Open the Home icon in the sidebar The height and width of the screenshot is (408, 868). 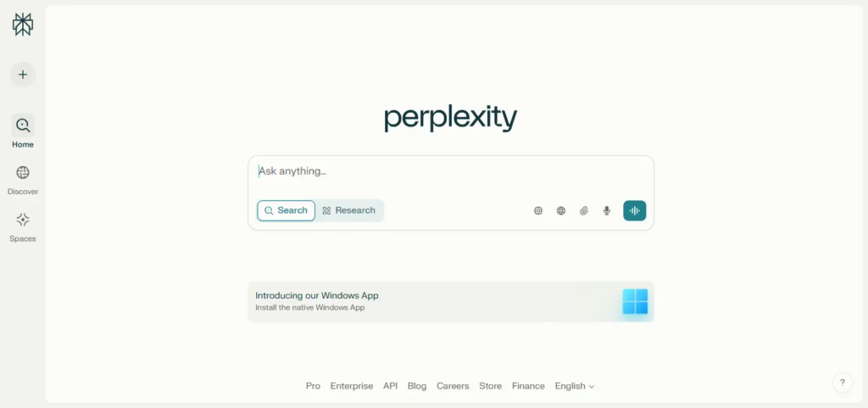click(x=23, y=126)
